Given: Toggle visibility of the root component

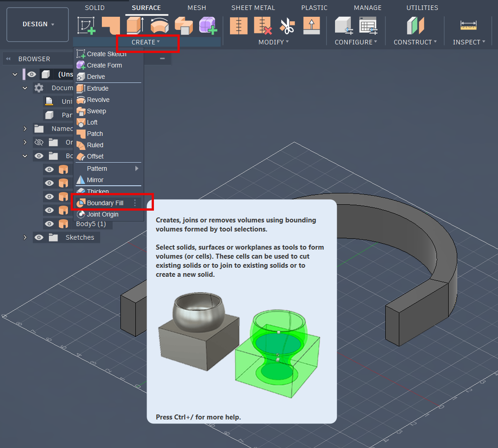Looking at the screenshot, I should tap(31, 74).
